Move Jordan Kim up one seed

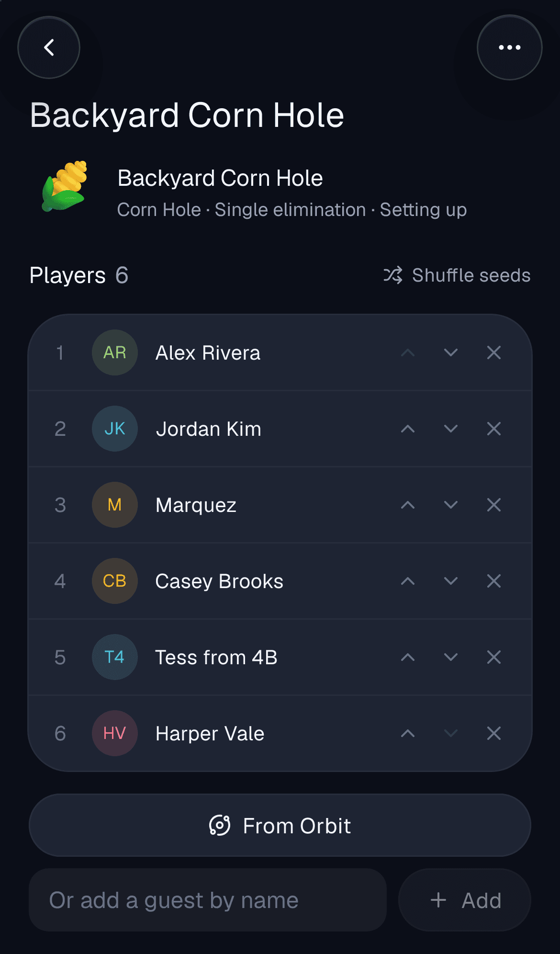point(408,429)
